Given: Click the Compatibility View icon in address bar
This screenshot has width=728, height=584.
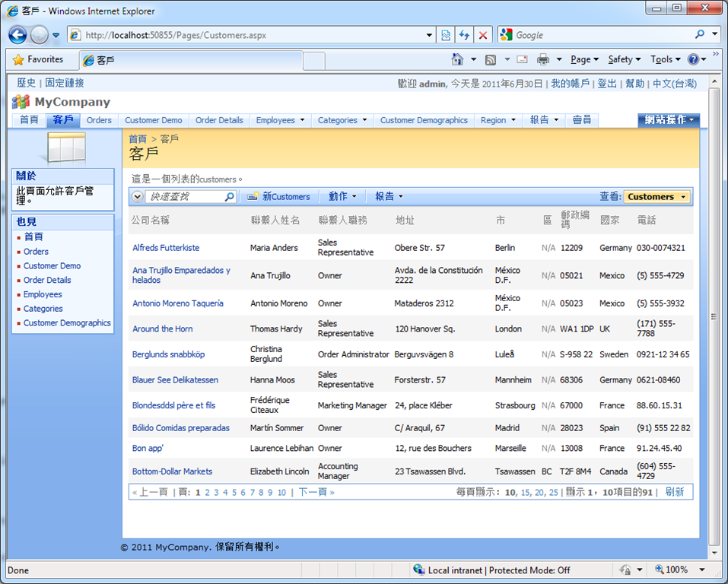Looking at the screenshot, I should [445, 35].
